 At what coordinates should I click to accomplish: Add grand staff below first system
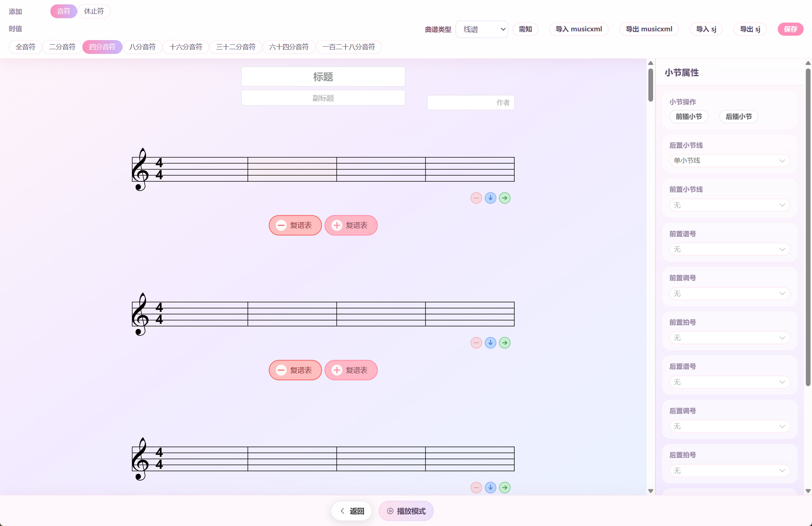[351, 225]
